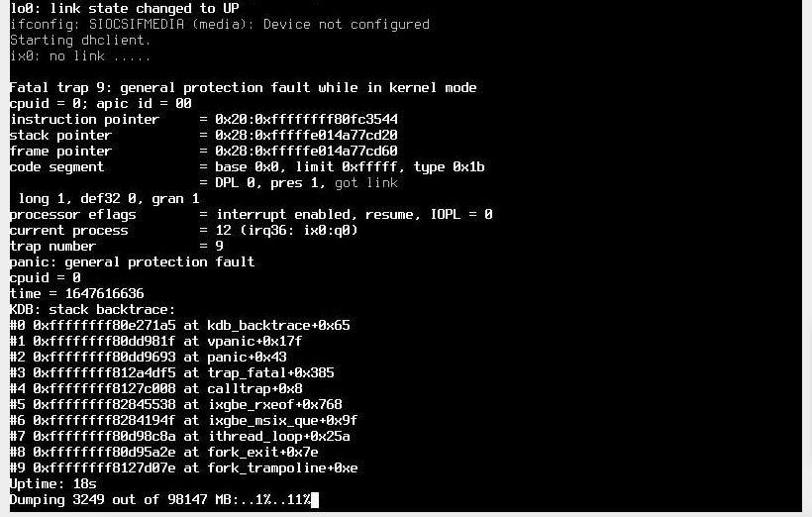This screenshot has height=517, width=812.
Task: Click backtrace frame #0 kdb_backtrace
Action: tap(179, 325)
